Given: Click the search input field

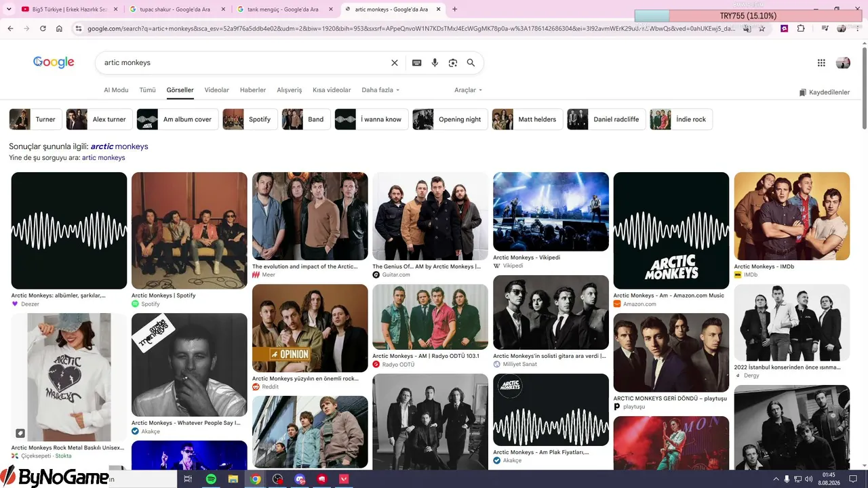Looking at the screenshot, I should tap(244, 62).
